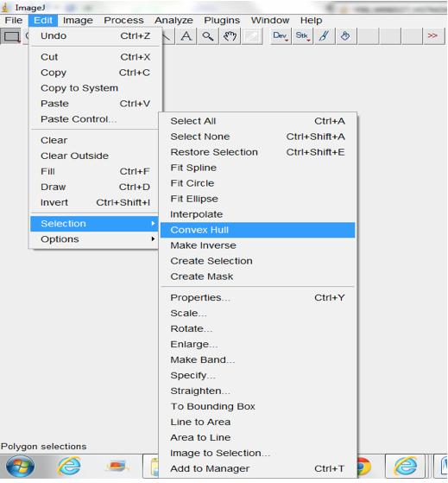Screen dimensions: 448x483
Task: Open the Rotate selection dialog
Action: tap(257, 328)
